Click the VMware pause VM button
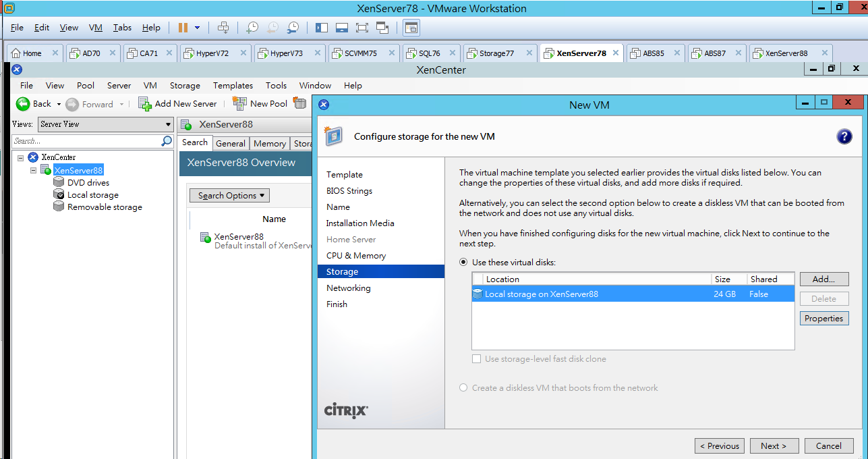 (183, 28)
